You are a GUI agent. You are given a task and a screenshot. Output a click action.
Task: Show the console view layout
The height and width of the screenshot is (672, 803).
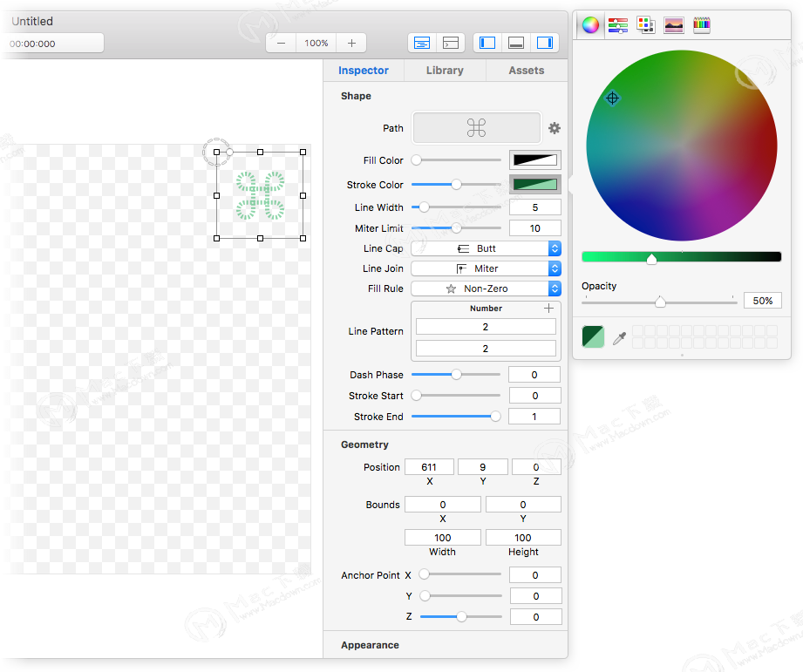pos(451,43)
